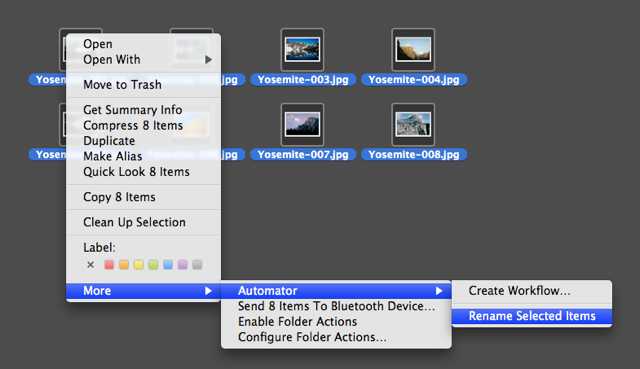
Task: Click the Yosemite-003.jpg file name
Action: tap(303, 80)
